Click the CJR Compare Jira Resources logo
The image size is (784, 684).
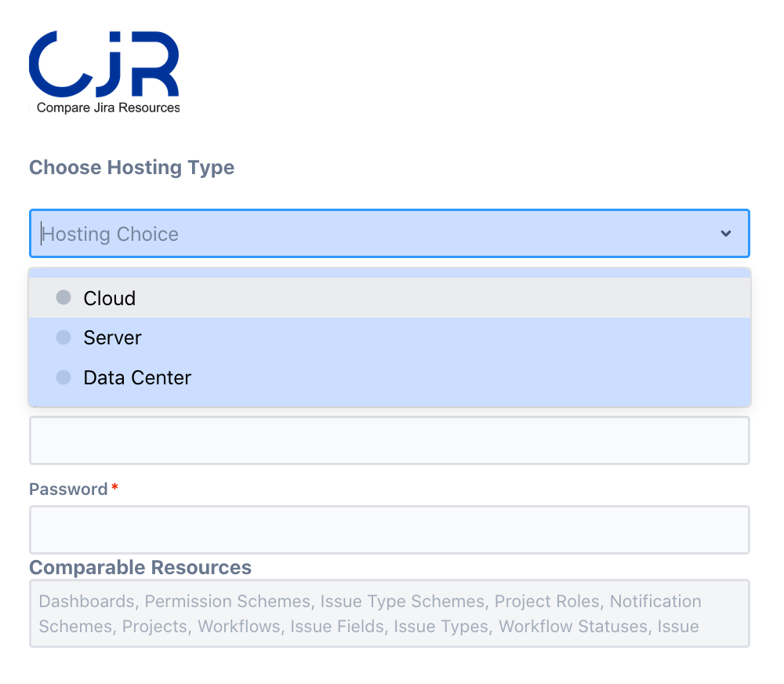(104, 72)
